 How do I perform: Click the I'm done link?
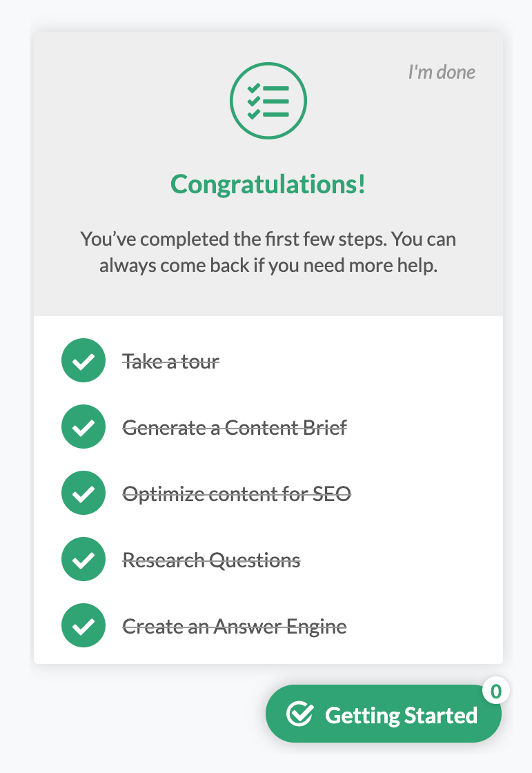pyautogui.click(x=442, y=72)
